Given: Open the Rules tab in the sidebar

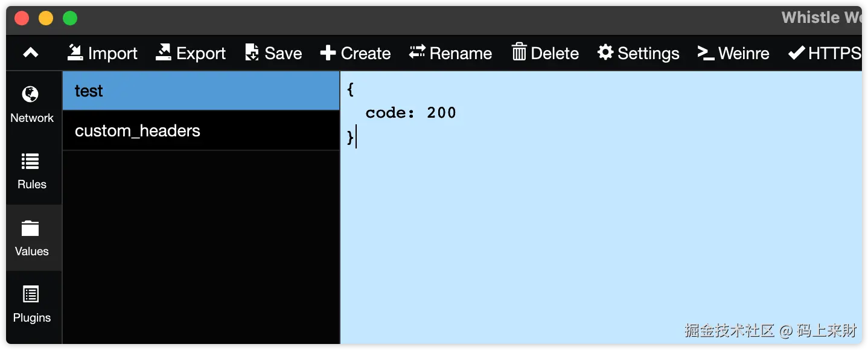Looking at the screenshot, I should point(31,171).
